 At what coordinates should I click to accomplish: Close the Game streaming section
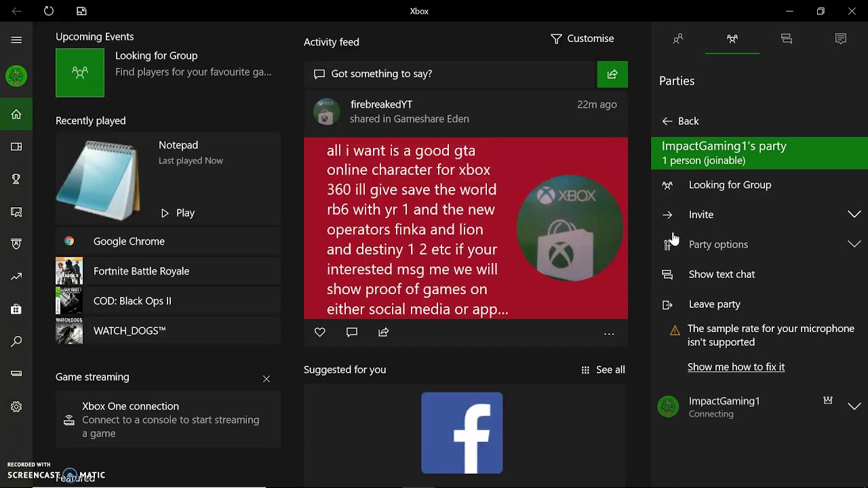[x=267, y=379]
